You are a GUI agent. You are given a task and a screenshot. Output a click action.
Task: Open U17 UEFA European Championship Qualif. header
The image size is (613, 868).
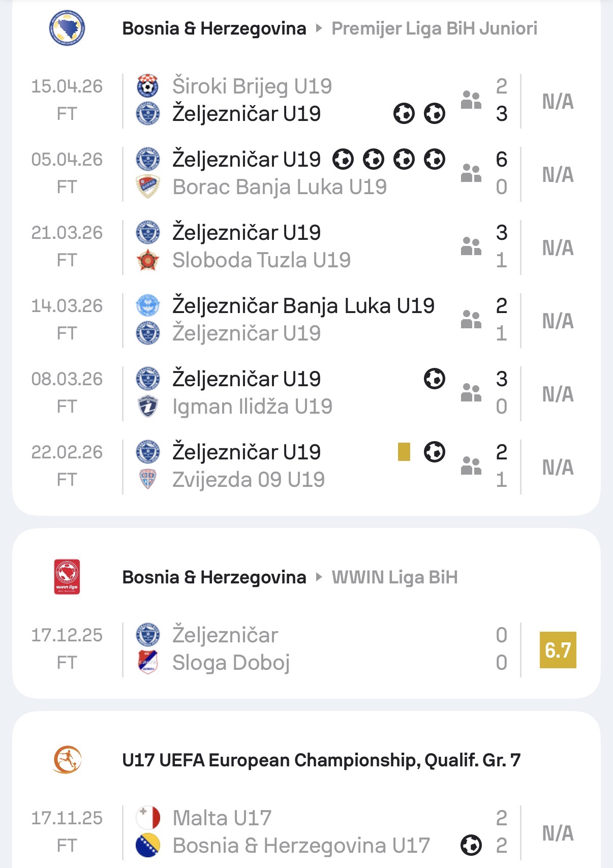coord(321,760)
